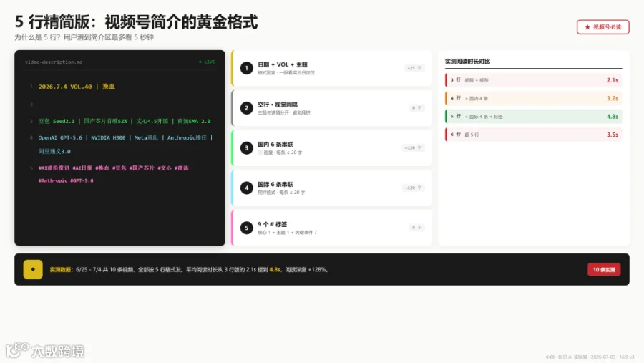644x363 pixels.
Task: Open the 空行 · 视觉间隔 card
Action: tap(332, 108)
